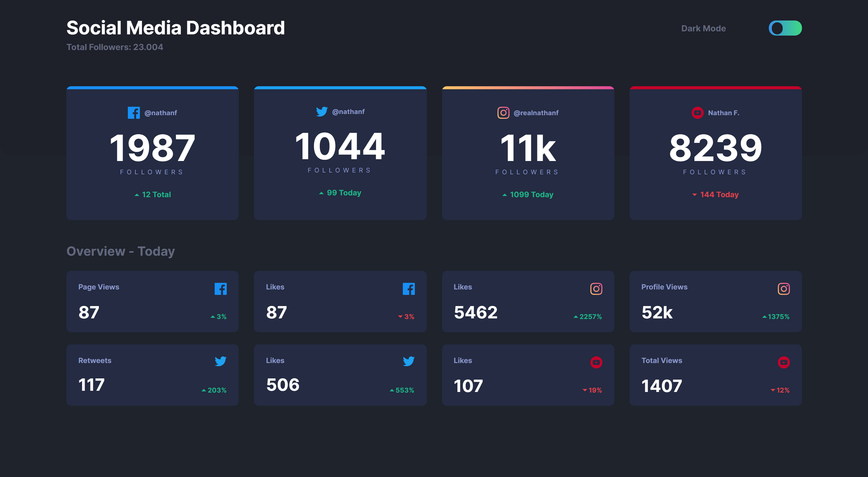
Task: Click the 12% percentage in Total Views
Action: pyautogui.click(x=783, y=390)
